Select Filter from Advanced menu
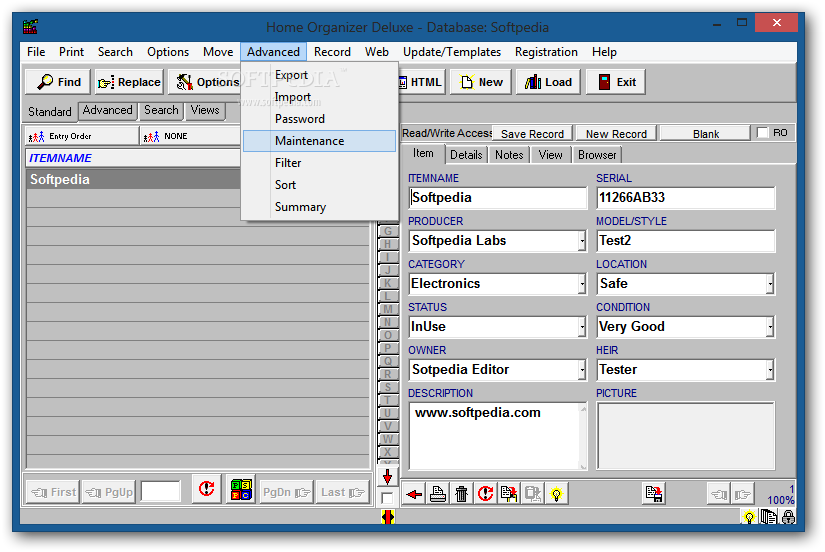The width and height of the screenshot is (825, 552). point(319,163)
